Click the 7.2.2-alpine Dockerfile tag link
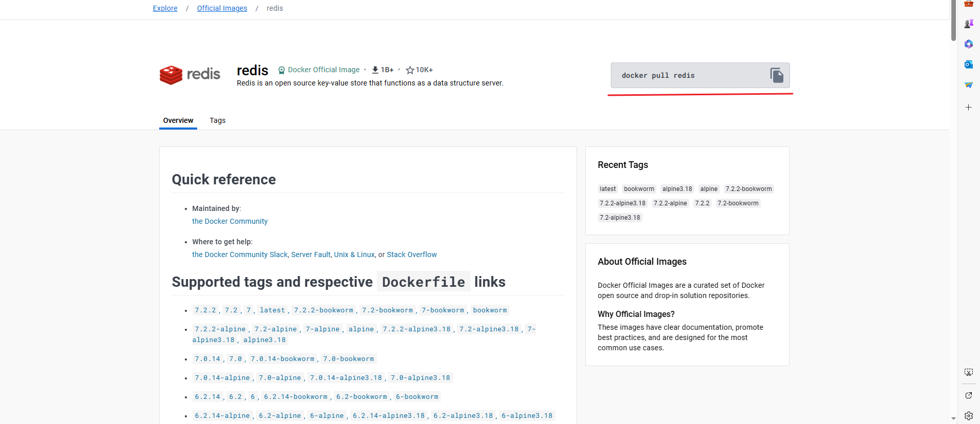Image resolution: width=980 pixels, height=424 pixels. tap(220, 329)
